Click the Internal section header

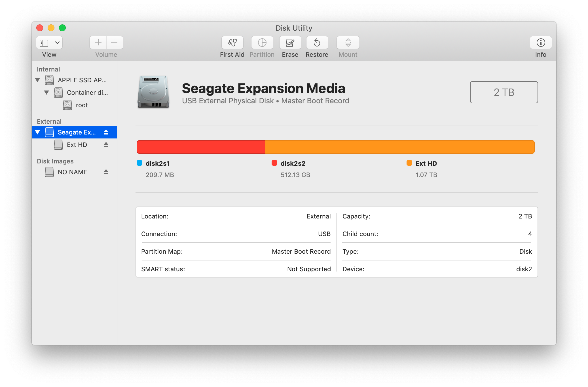tap(48, 69)
